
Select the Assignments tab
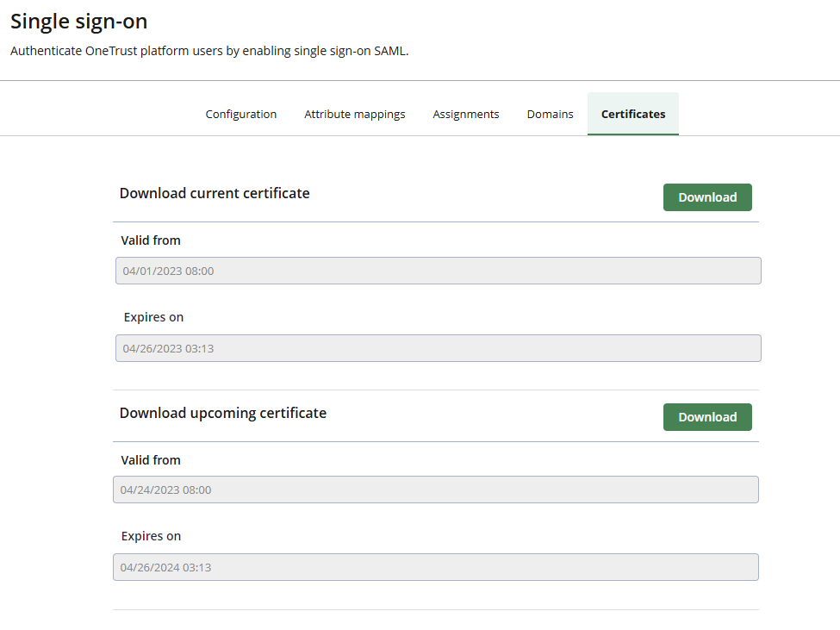(465, 114)
